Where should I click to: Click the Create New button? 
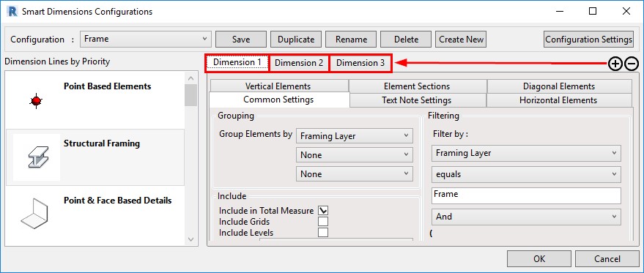click(462, 40)
